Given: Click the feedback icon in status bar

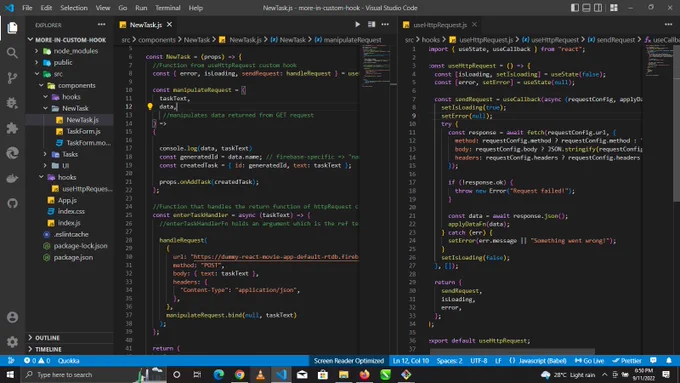Looking at the screenshot, I should 653,360.
